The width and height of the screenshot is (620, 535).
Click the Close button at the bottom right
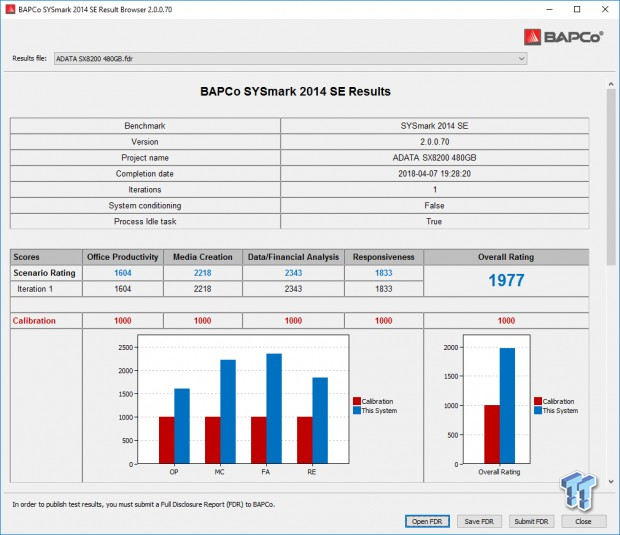point(583,521)
